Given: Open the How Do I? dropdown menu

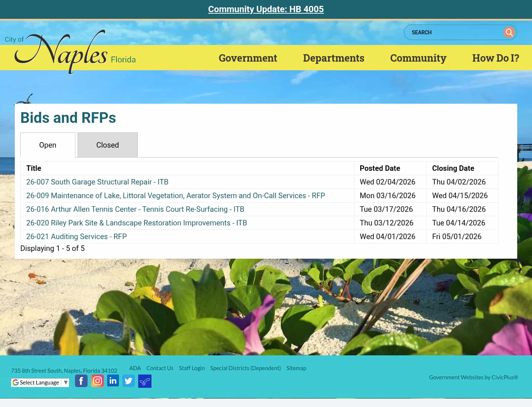Looking at the screenshot, I should [496, 58].
